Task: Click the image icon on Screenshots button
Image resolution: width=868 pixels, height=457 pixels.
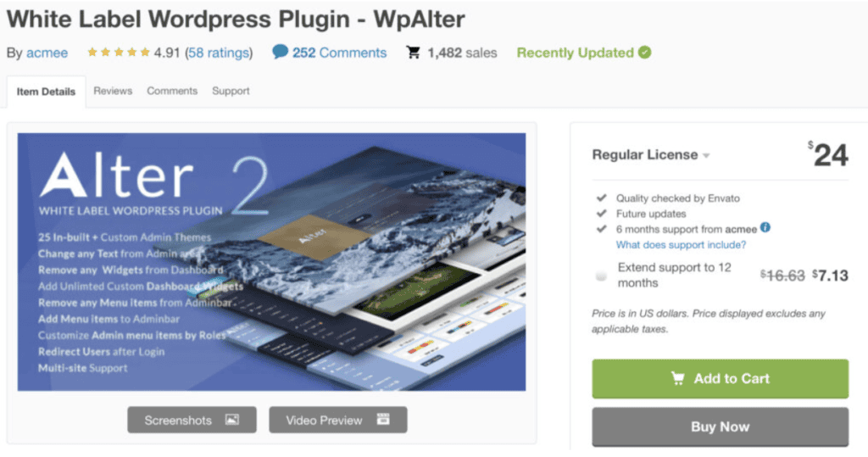Action: coord(232,420)
